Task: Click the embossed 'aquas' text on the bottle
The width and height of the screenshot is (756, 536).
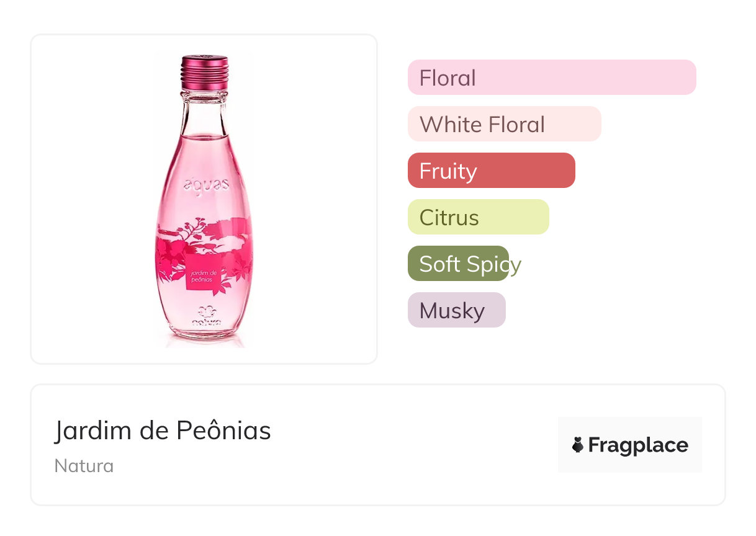Action: (206, 184)
